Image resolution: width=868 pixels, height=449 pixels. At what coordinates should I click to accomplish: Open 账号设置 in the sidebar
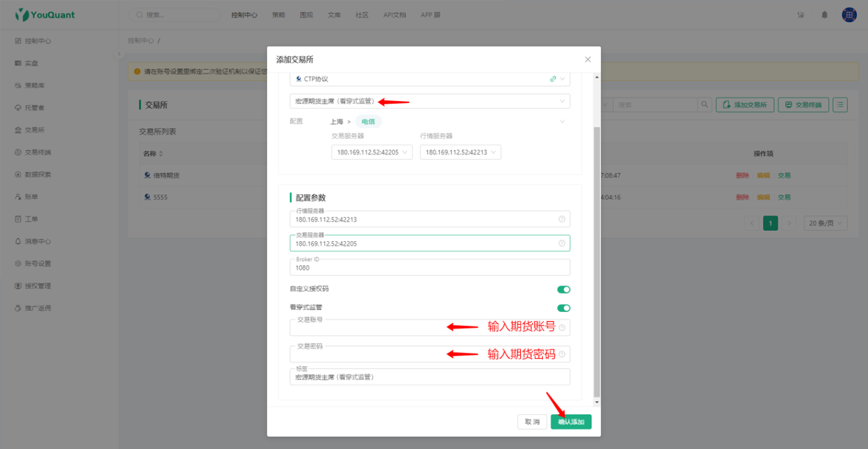(33, 263)
